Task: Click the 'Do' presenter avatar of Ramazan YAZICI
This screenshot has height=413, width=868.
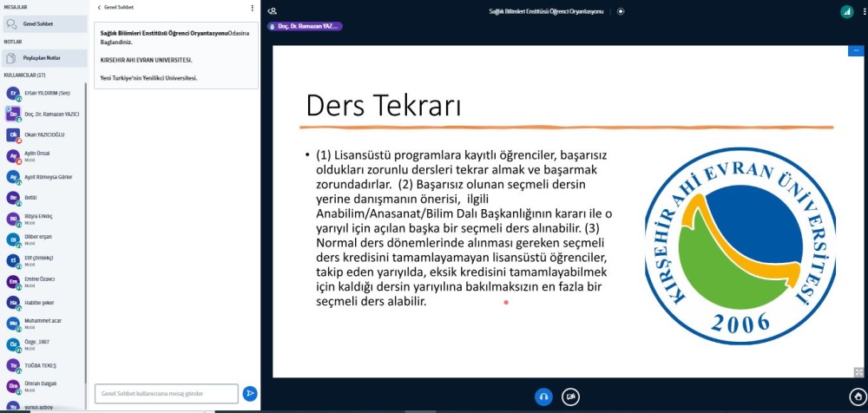Action: [x=13, y=114]
